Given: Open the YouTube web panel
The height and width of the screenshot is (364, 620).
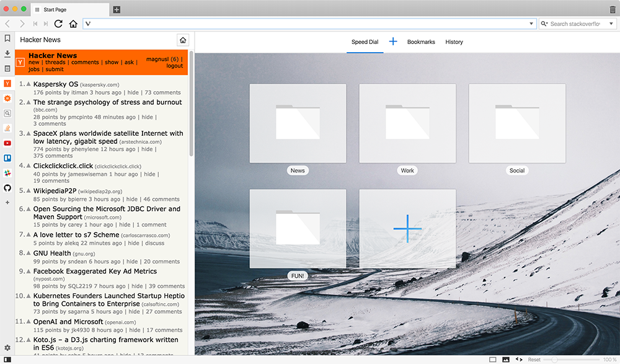Looking at the screenshot, I should point(7,143).
